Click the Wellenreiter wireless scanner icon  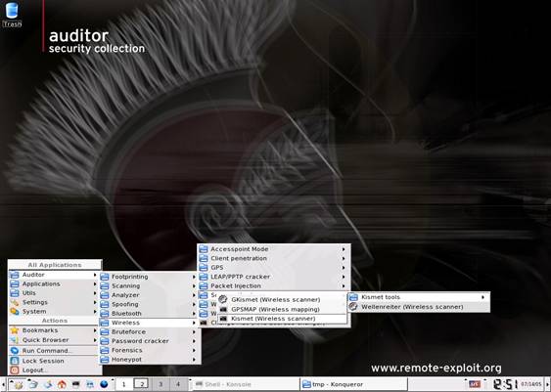click(353, 307)
